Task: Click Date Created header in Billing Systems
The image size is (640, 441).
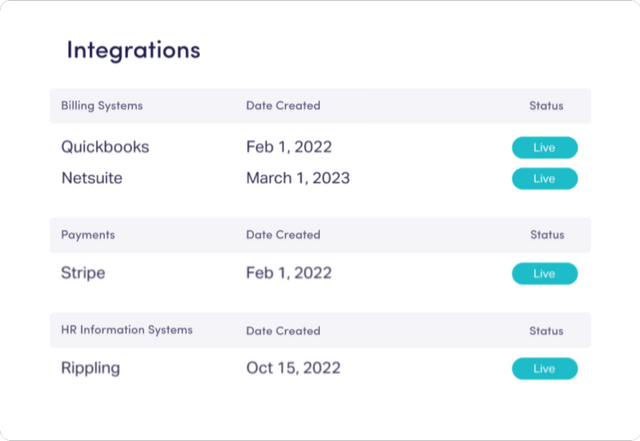Action: [x=283, y=106]
